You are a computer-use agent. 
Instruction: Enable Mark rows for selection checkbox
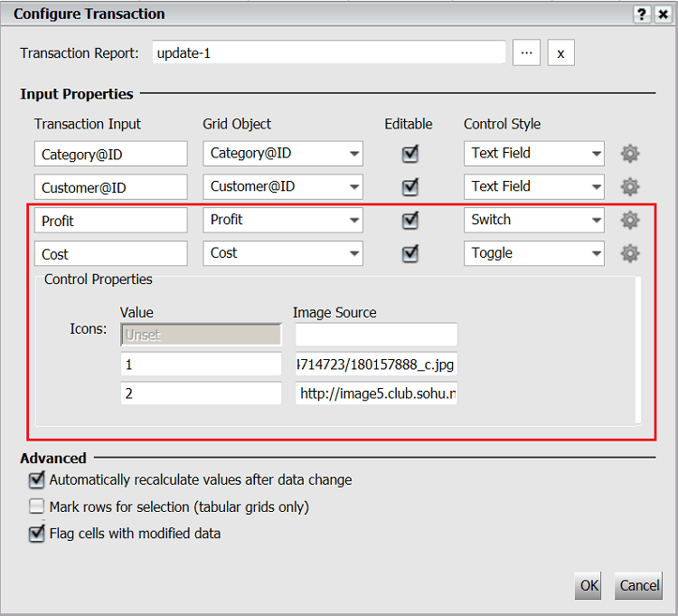pyautogui.click(x=37, y=507)
